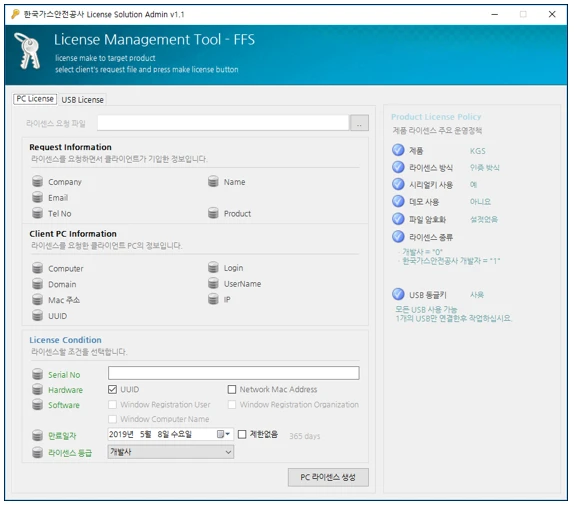Click the database icon beside 만료일자

click(38, 435)
